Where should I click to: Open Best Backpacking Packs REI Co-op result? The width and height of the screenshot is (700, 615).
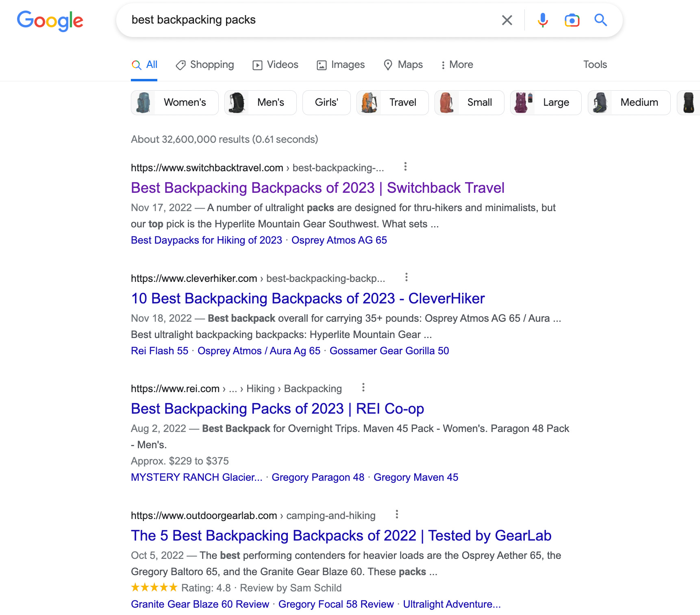coord(277,409)
